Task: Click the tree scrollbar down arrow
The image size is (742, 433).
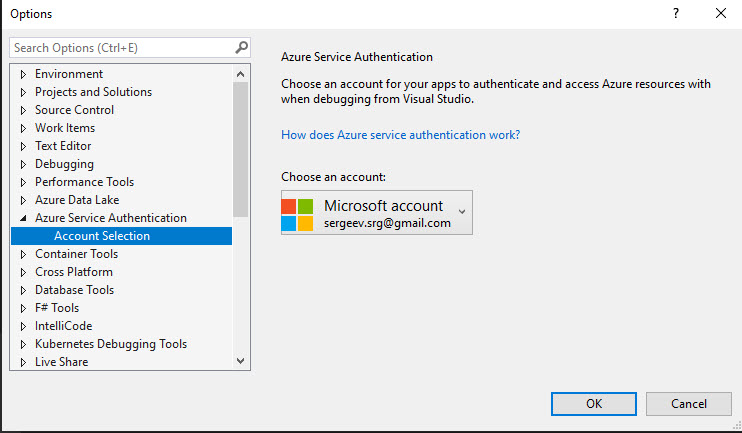Action: coord(240,361)
